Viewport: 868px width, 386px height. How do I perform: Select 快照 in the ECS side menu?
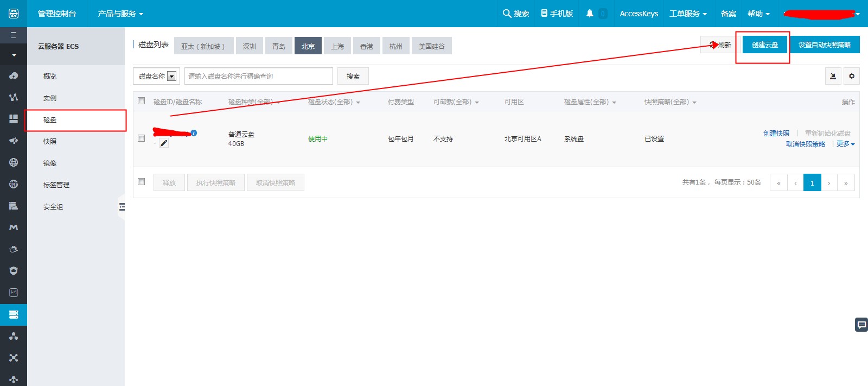(x=50, y=141)
